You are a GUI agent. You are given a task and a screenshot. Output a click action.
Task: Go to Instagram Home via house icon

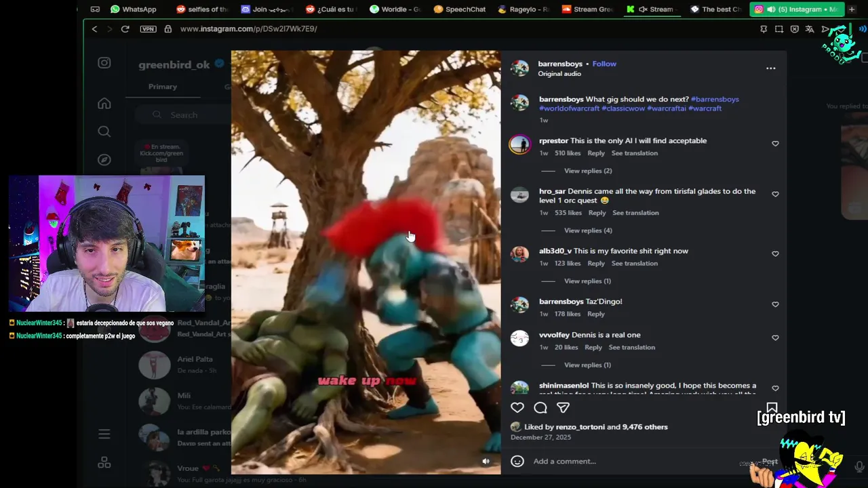pyautogui.click(x=104, y=104)
